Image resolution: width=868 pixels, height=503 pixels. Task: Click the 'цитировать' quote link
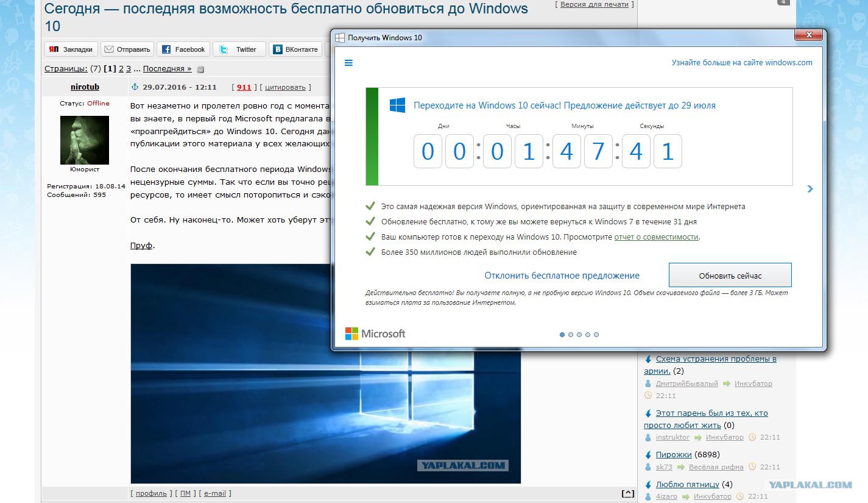[x=285, y=87]
